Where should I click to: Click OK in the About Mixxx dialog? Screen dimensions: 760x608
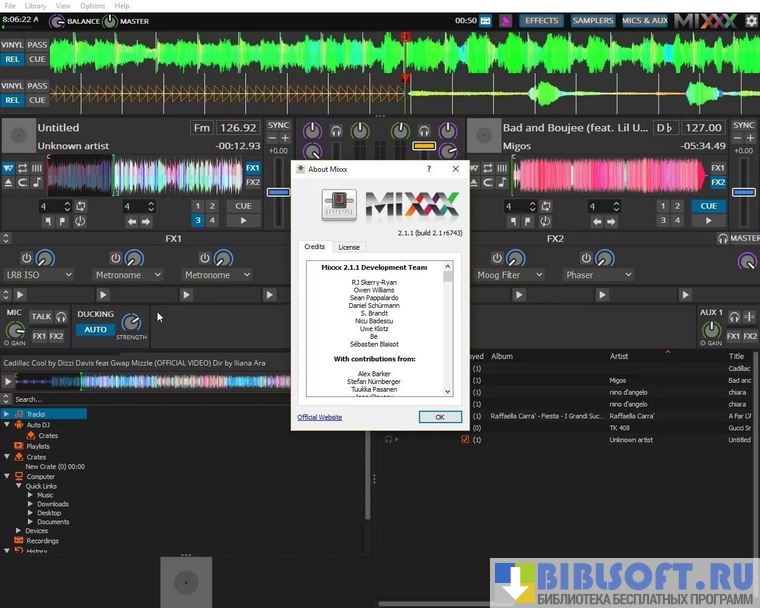[439, 417]
